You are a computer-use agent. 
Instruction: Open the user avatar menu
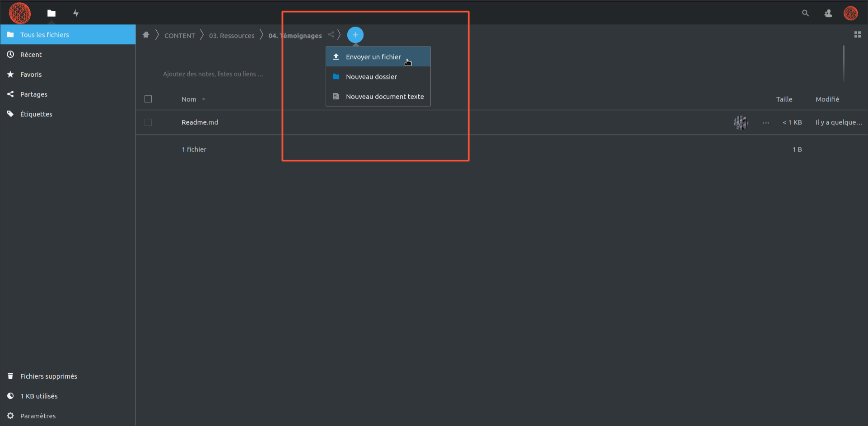tap(850, 13)
